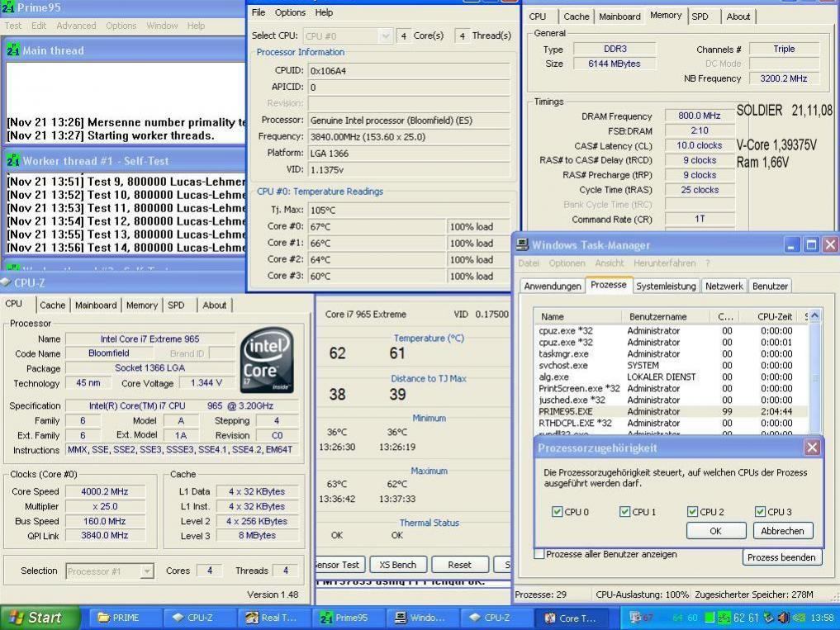
Task: Click the Prime95 icon in the title bar
Action: coord(9,7)
